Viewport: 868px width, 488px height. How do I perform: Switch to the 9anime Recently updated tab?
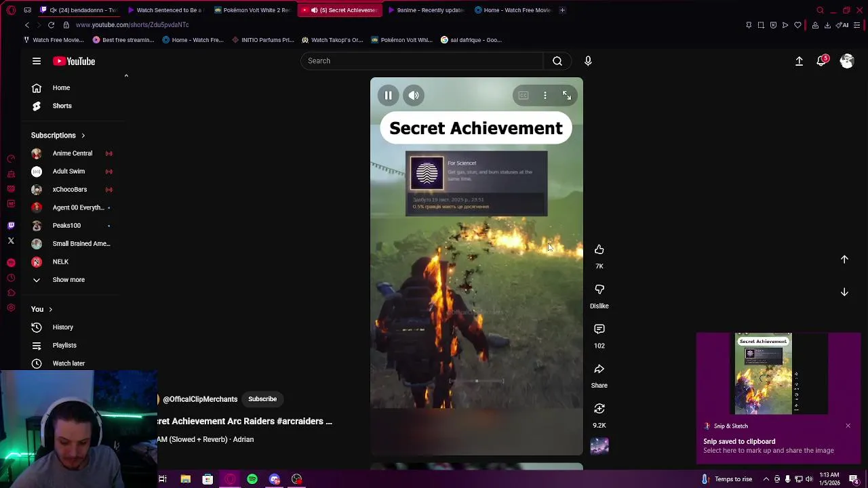425,10
